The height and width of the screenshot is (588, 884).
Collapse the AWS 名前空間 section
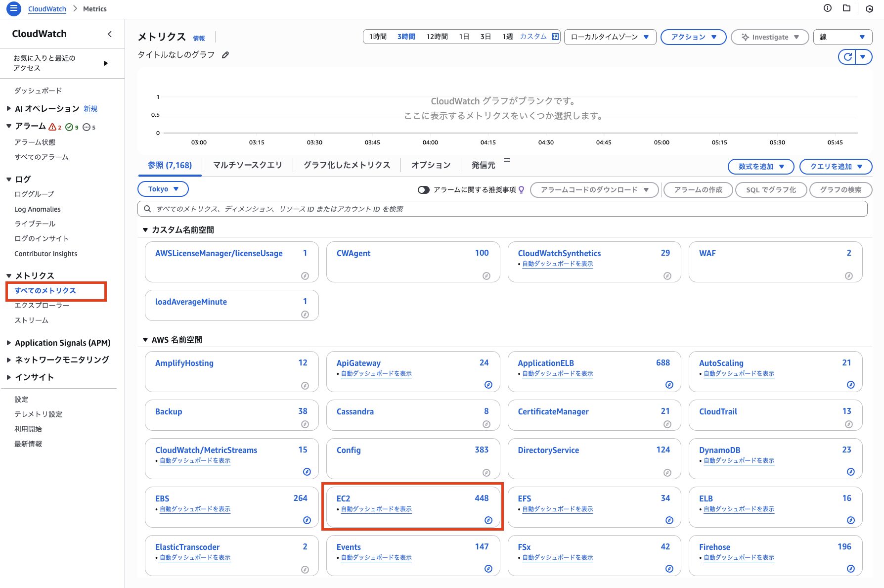(145, 340)
